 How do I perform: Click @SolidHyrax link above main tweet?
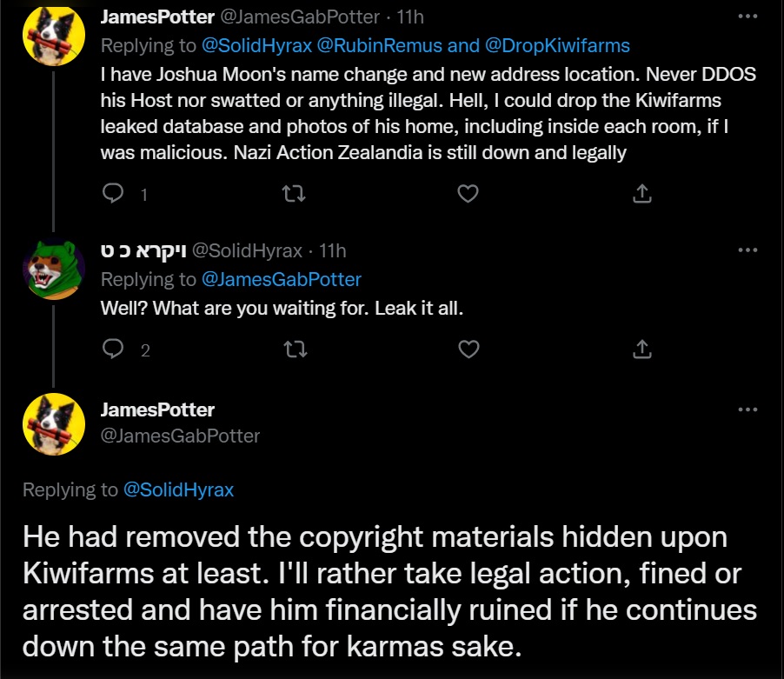coord(178,489)
